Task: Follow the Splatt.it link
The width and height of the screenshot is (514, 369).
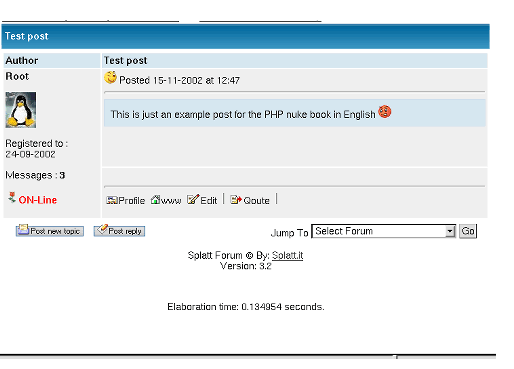Action: [x=287, y=256]
